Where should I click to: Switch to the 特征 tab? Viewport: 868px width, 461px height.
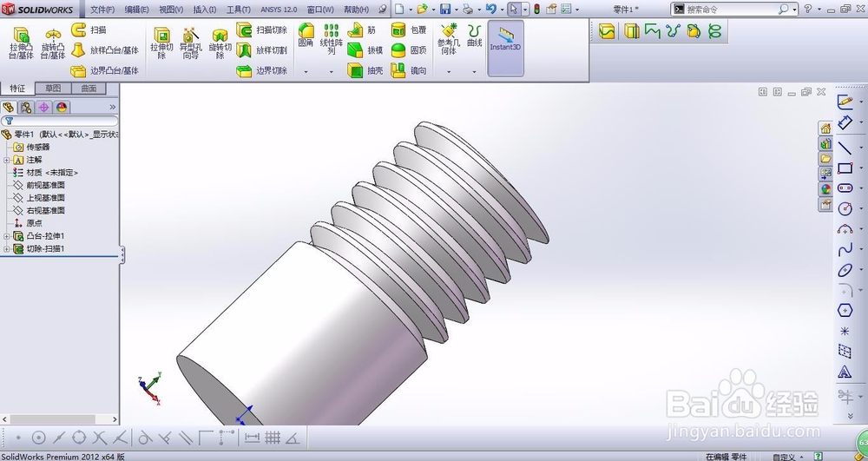click(x=17, y=89)
